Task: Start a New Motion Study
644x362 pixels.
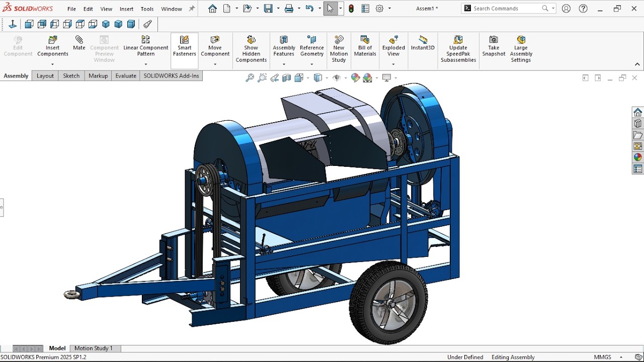Action: 339,49
